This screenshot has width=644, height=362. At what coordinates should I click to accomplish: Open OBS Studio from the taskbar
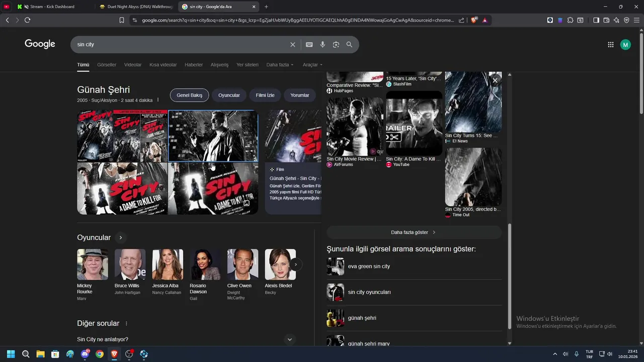pos(129,354)
